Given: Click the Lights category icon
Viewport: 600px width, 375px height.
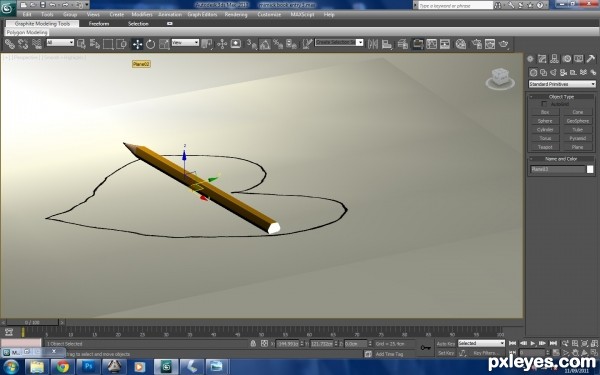Looking at the screenshot, I should coord(553,72).
